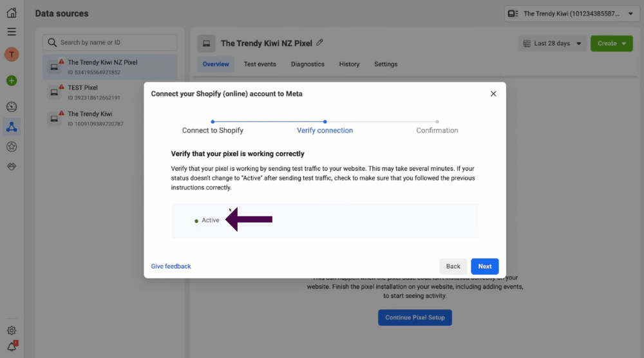Expand the Last 28 days date range

point(552,44)
